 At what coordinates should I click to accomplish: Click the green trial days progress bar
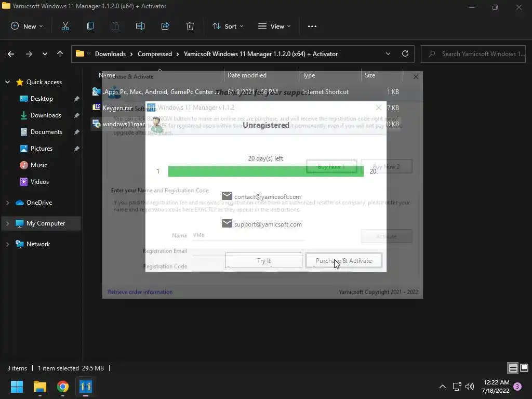point(265,171)
